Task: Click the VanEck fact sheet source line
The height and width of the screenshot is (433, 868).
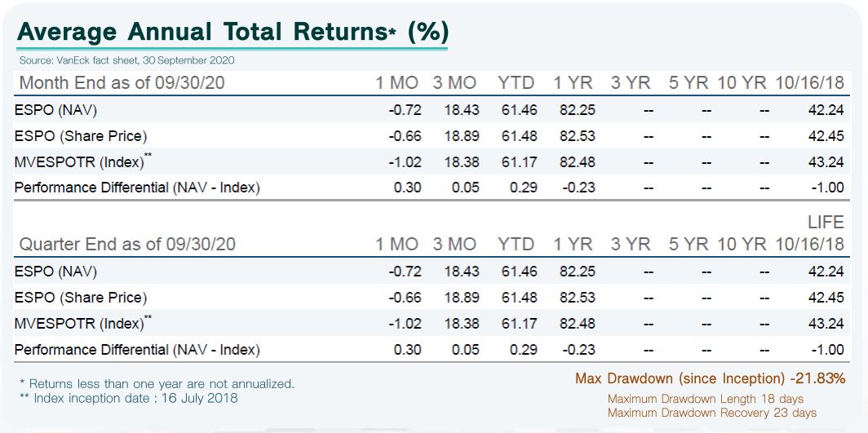Action: click(127, 60)
